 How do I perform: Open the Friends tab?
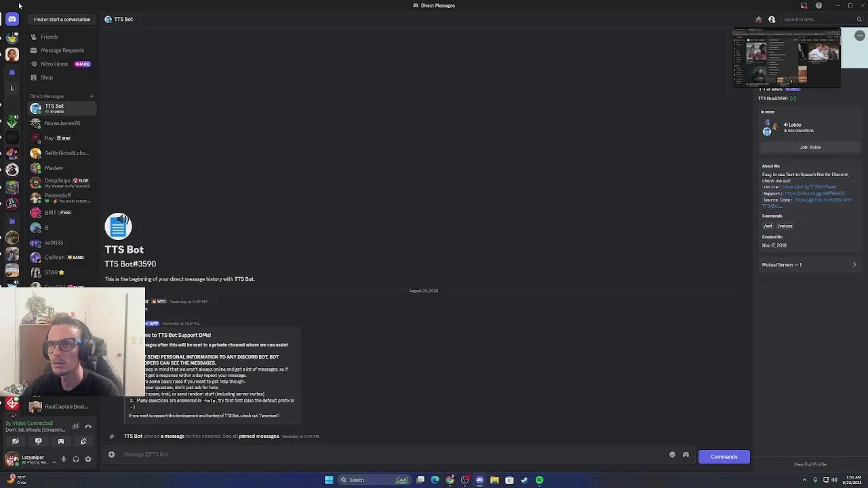point(61,37)
